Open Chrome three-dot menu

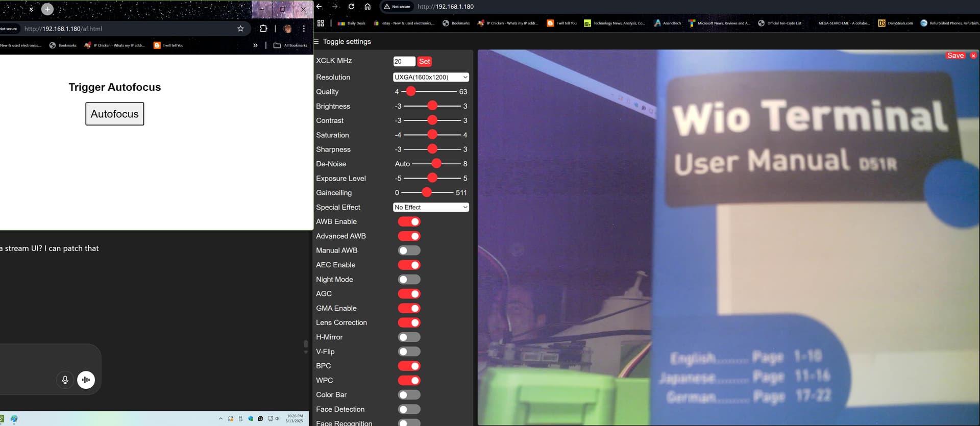pos(304,29)
